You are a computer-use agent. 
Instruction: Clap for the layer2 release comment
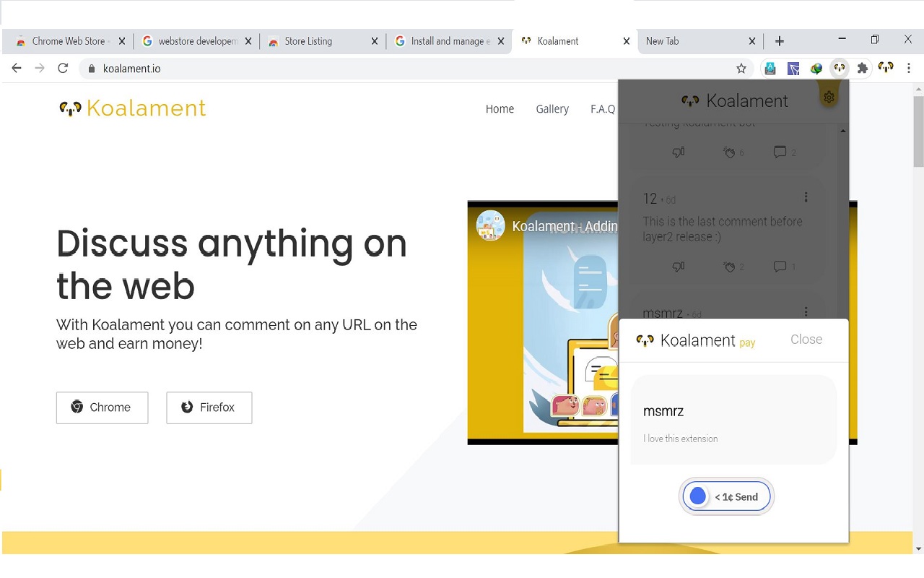click(728, 267)
